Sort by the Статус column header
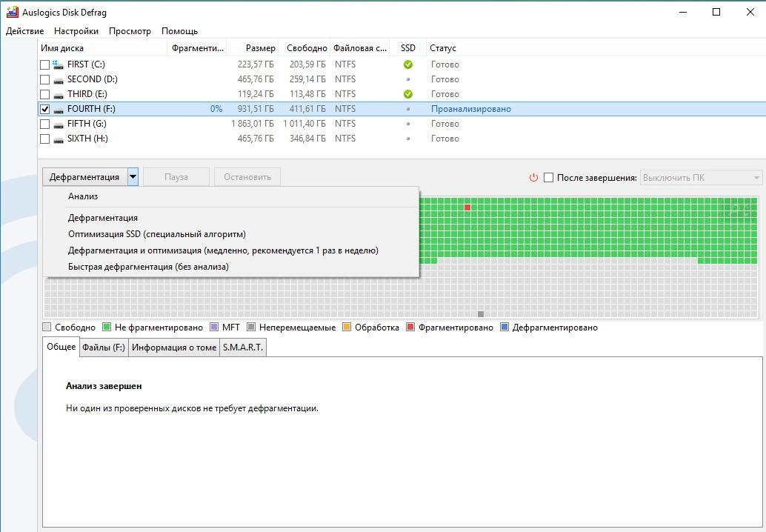Image resolution: width=766 pixels, height=532 pixels. click(x=596, y=48)
